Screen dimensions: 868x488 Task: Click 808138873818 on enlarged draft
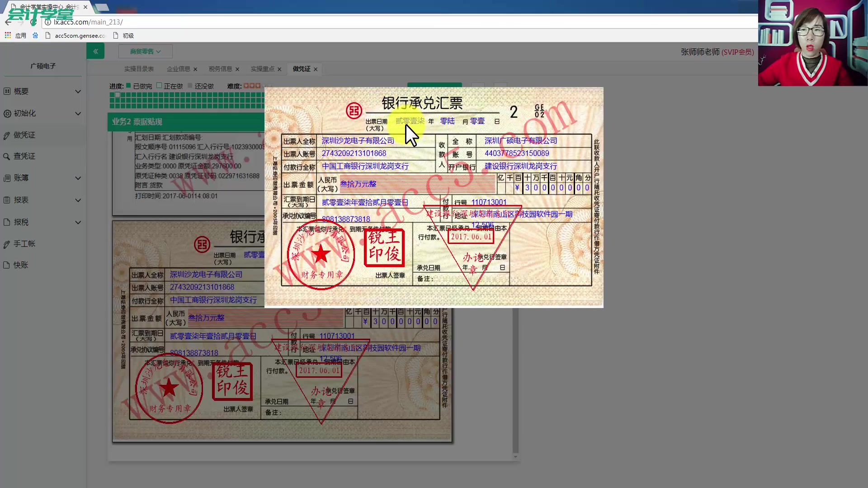point(346,219)
